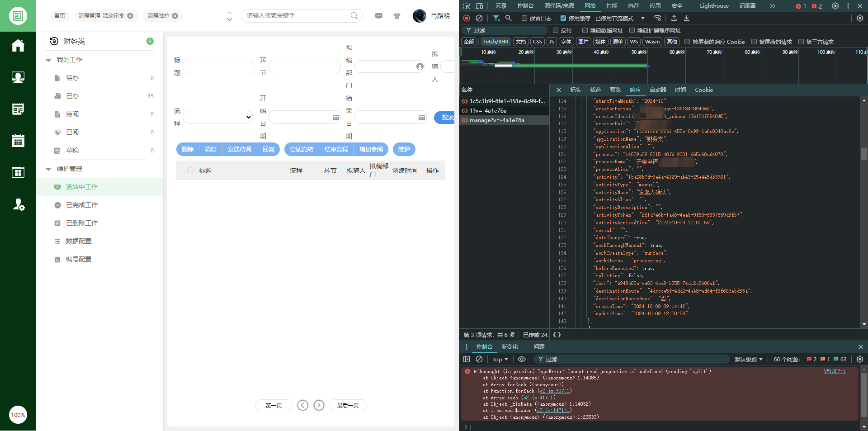Open the 控制台 DevTools tab

click(x=525, y=6)
